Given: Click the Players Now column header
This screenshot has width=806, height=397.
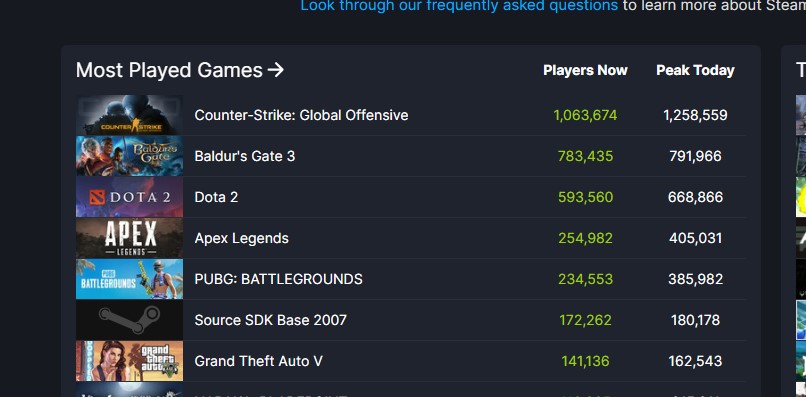Looking at the screenshot, I should 585,70.
